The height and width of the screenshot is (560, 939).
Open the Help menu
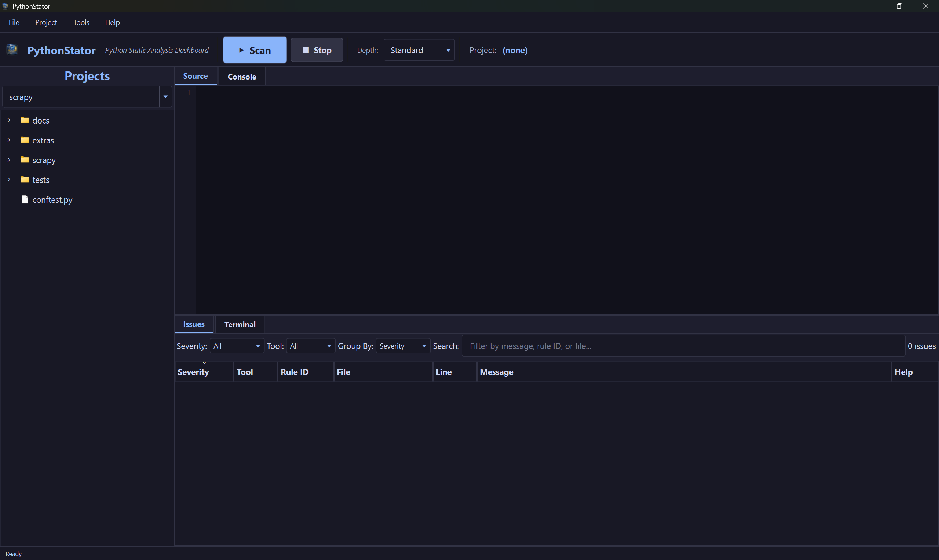point(112,22)
